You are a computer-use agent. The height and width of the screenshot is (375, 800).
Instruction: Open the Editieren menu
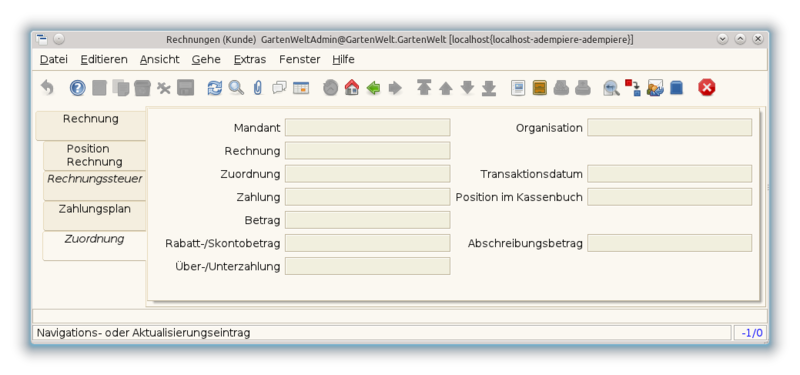click(104, 59)
